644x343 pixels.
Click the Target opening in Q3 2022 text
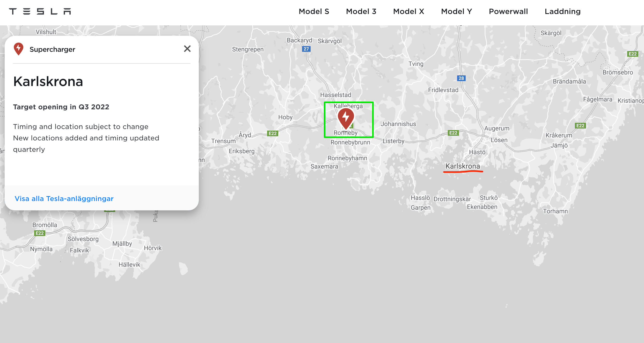(x=61, y=107)
